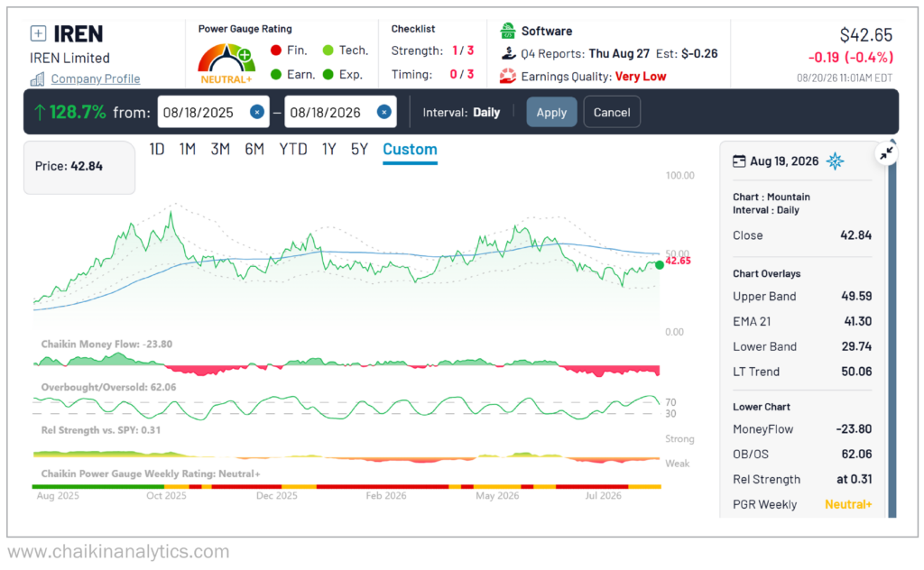Image resolution: width=924 pixels, height=570 pixels.
Task: Click the Rel Strength at 0.31 panel value
Action: click(854, 479)
